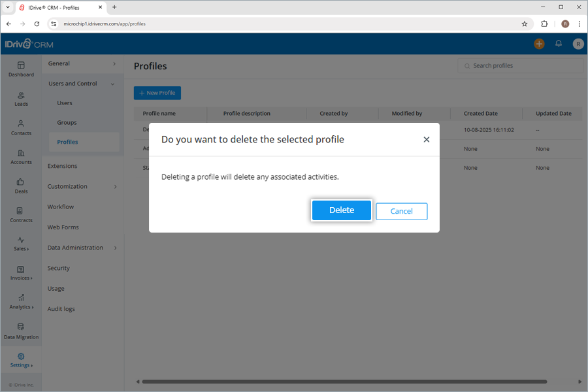This screenshot has width=588, height=392.
Task: Open the Deals section
Action: tap(21, 186)
